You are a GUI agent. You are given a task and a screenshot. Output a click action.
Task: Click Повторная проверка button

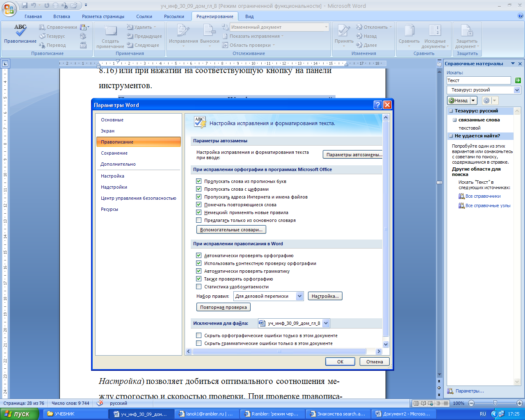[x=224, y=307]
